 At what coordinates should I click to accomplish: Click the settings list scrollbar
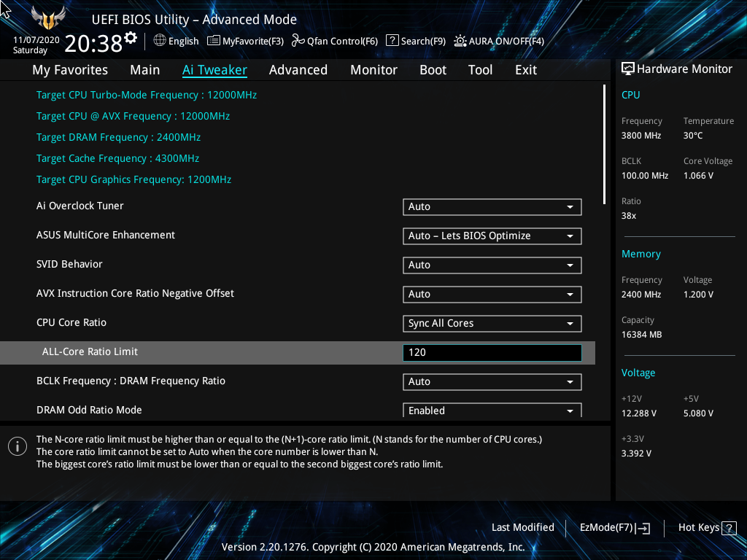[604, 144]
